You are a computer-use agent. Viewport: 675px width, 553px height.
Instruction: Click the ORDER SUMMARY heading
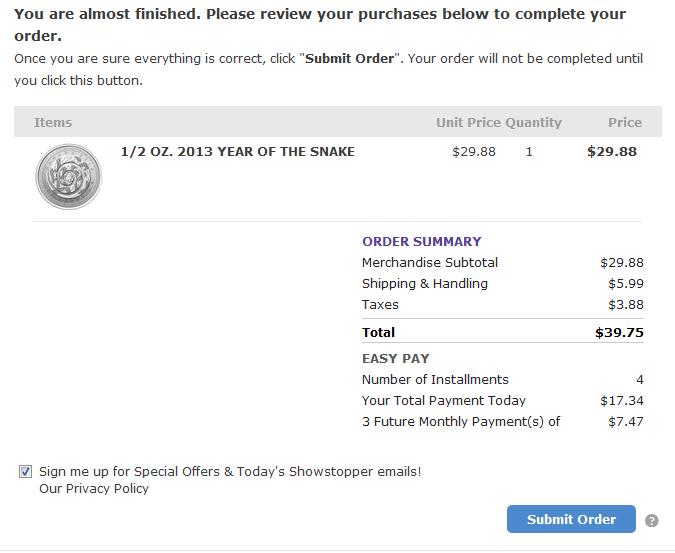click(421, 241)
